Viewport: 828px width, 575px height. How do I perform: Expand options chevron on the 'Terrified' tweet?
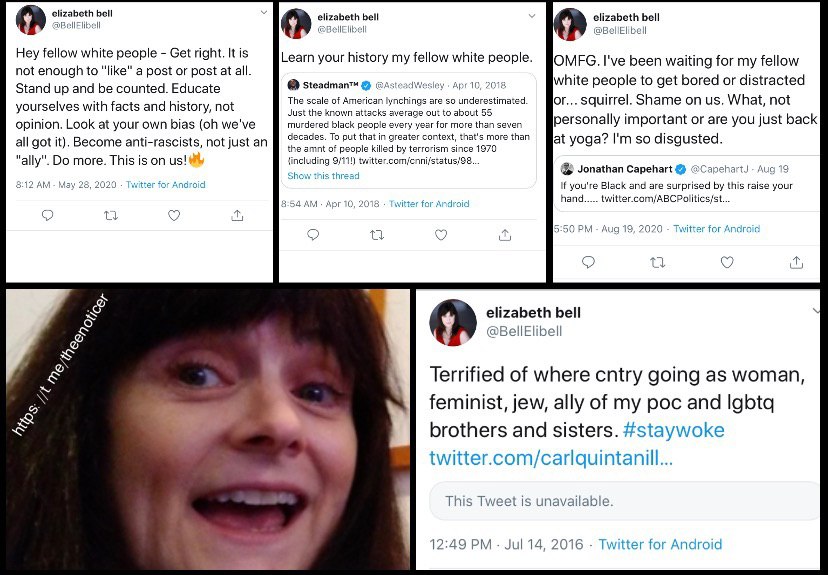pyautogui.click(x=818, y=311)
